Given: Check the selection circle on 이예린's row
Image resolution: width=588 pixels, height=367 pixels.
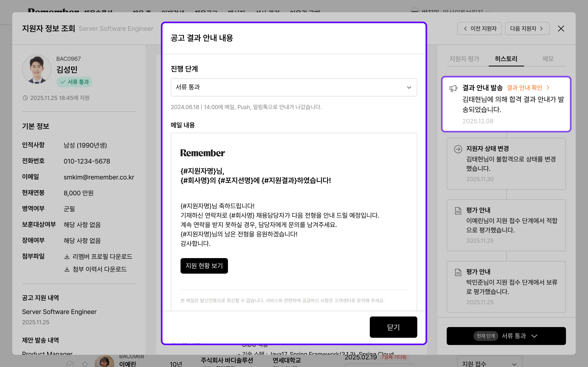Looking at the screenshot, I should pyautogui.click(x=70, y=364).
